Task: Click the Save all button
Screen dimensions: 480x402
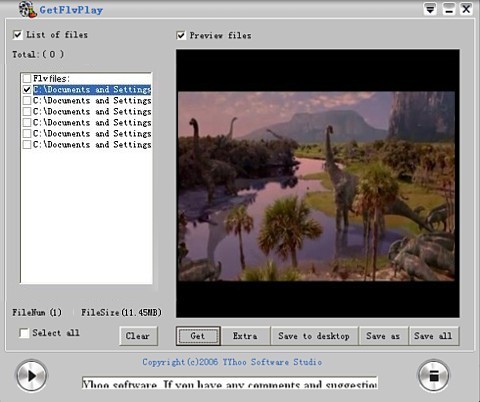Action: (x=434, y=336)
